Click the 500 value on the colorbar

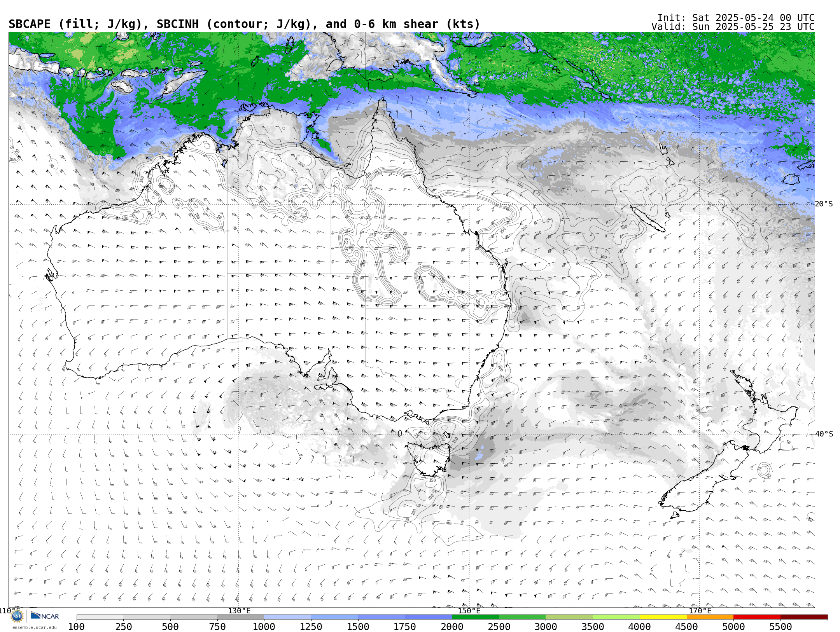170,627
